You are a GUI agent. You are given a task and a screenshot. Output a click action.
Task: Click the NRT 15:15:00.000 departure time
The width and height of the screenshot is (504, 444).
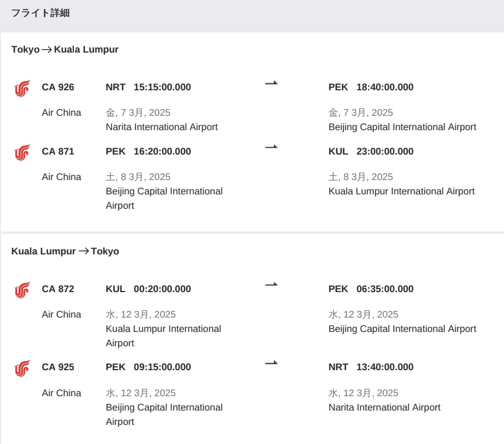click(148, 87)
